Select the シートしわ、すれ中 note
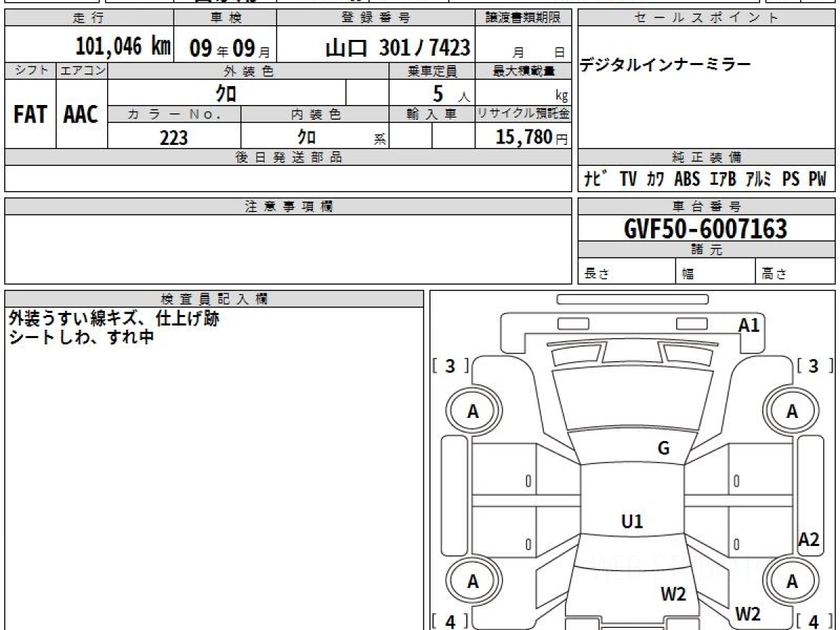 tap(81, 337)
